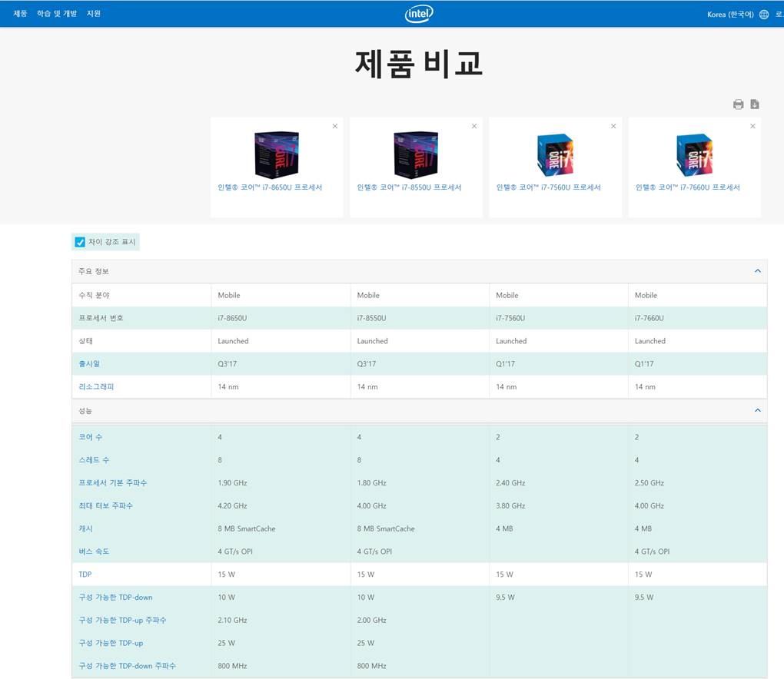Viewport: 784px width, 679px height.
Task: Open the 인텔 코어 i7-7560U 프로세서 link
Action: [x=549, y=187]
